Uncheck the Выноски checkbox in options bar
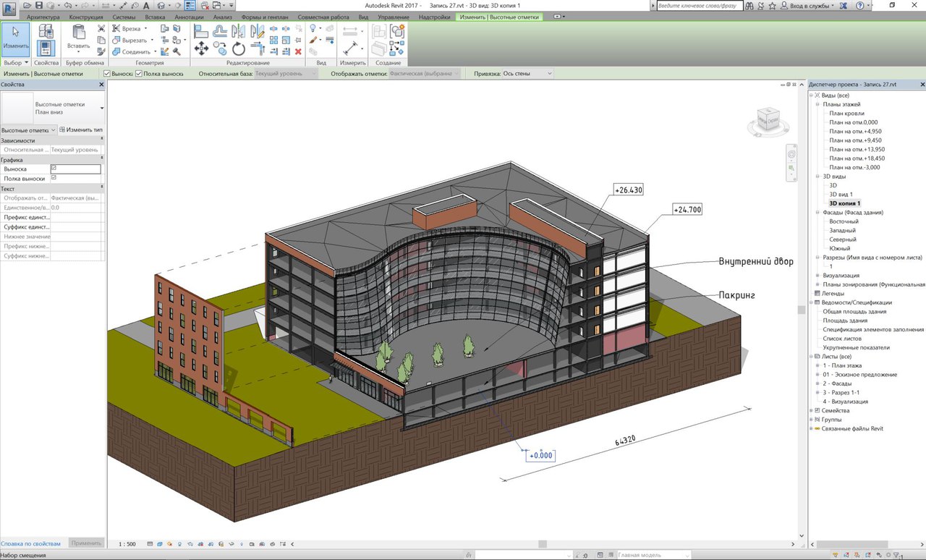 tap(107, 74)
